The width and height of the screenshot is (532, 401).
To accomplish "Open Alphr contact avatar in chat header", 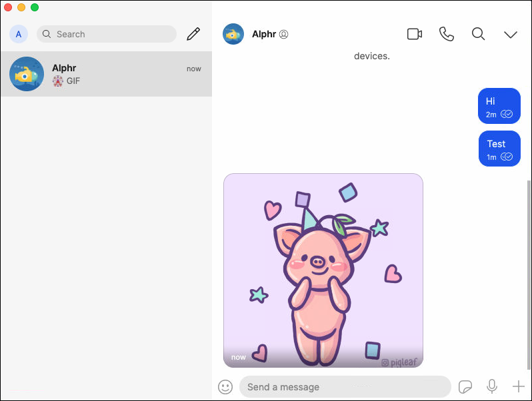I will click(x=233, y=34).
